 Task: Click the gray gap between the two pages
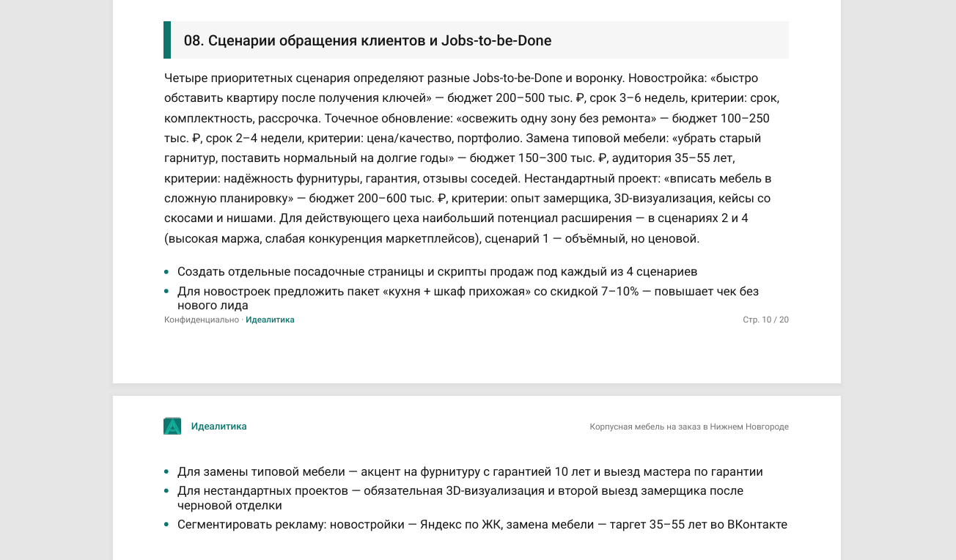tap(477, 389)
